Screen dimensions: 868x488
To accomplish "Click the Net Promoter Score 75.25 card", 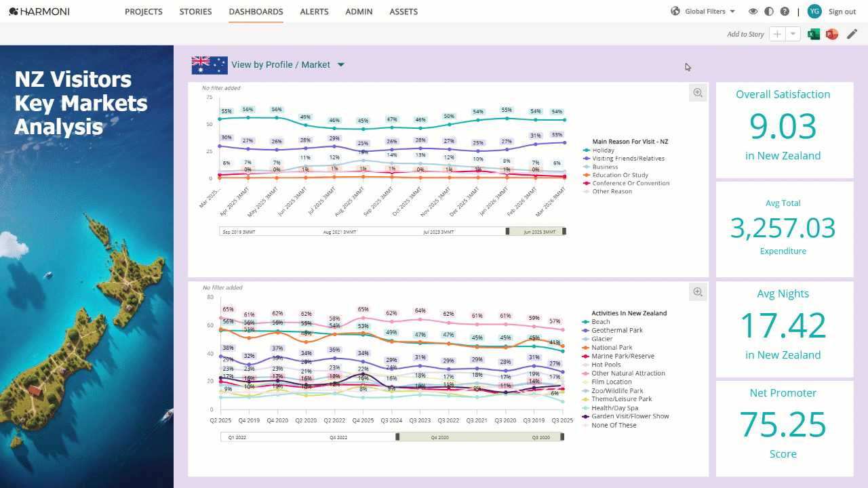I will point(783,428).
